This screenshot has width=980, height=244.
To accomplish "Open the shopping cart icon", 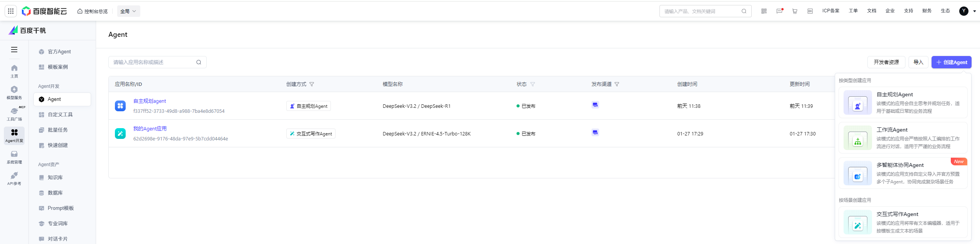I will [x=795, y=11].
